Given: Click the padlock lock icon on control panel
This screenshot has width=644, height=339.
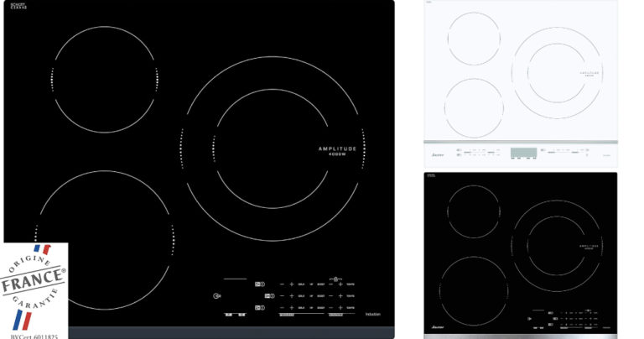Looking at the screenshot, I should pyautogui.click(x=335, y=279).
